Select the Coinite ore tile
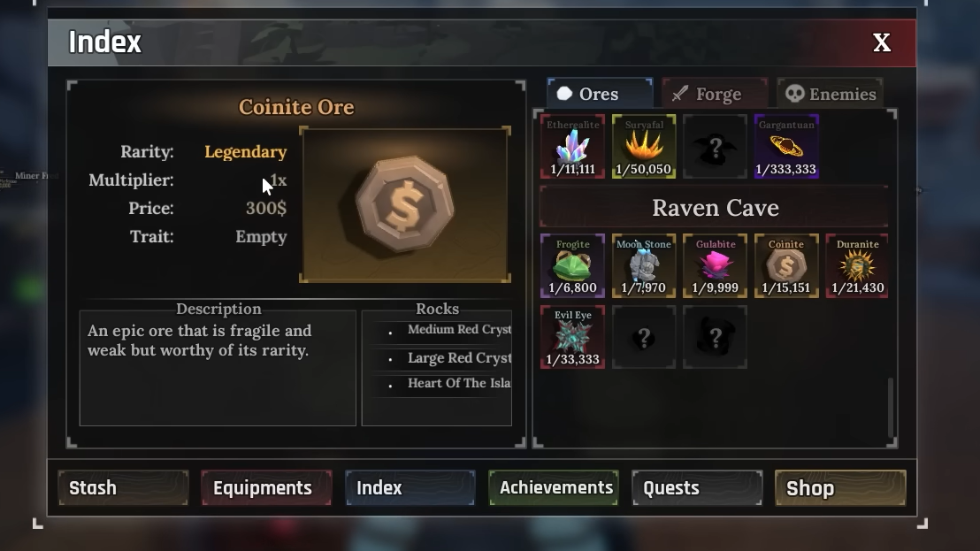This screenshot has height=551, width=980. [x=786, y=265]
